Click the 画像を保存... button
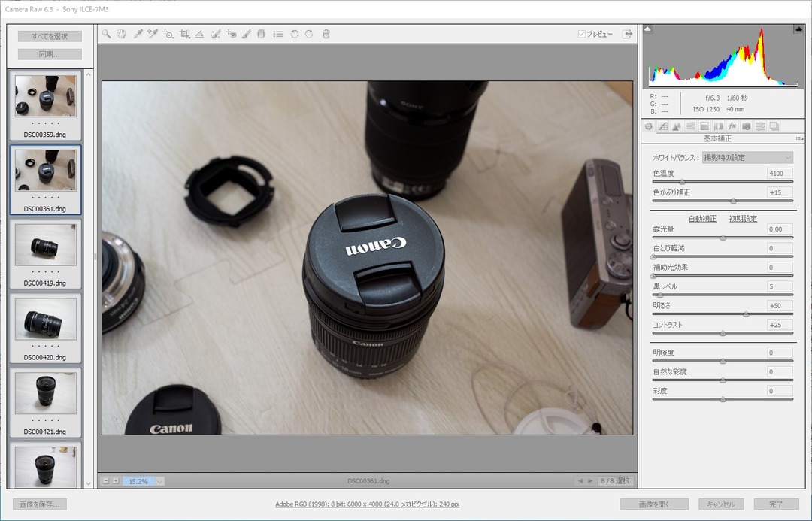 pyautogui.click(x=39, y=504)
